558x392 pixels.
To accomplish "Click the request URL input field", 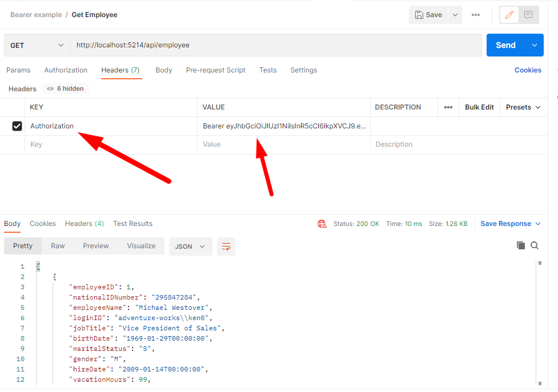I will coord(275,45).
